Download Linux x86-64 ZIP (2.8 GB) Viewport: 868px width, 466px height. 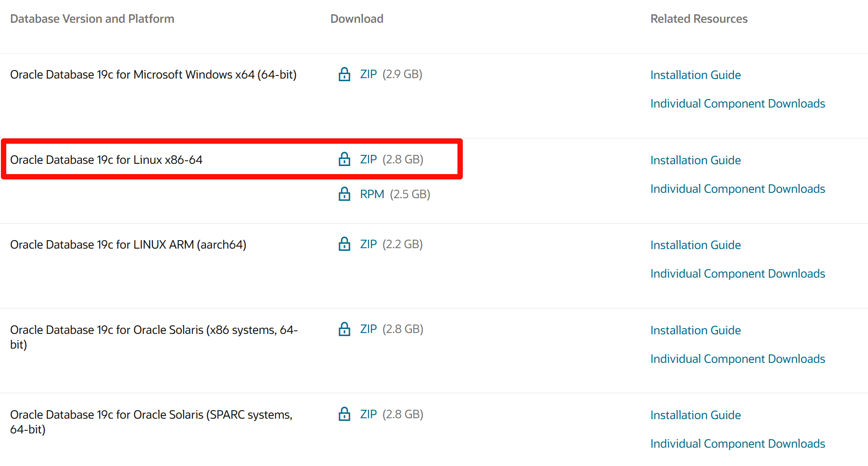click(369, 159)
